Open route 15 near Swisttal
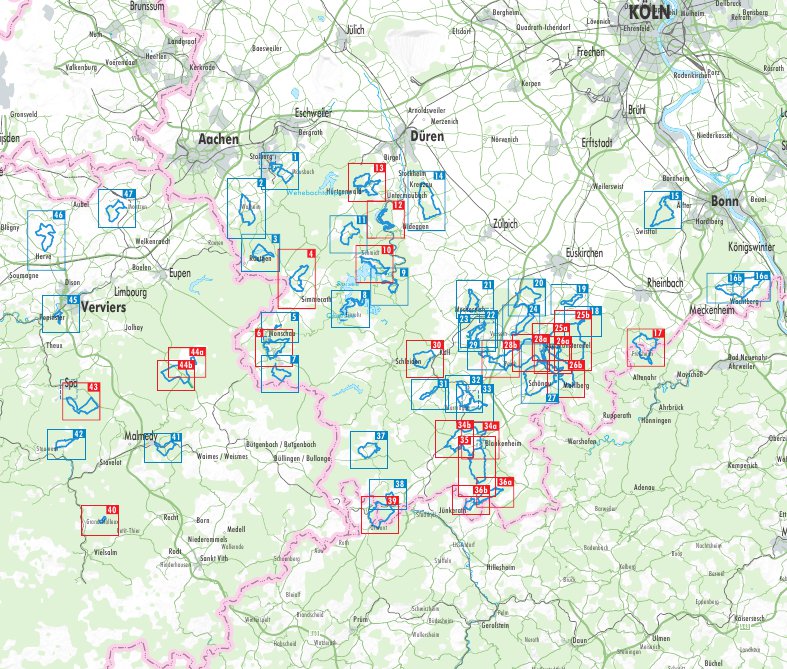 [x=661, y=210]
